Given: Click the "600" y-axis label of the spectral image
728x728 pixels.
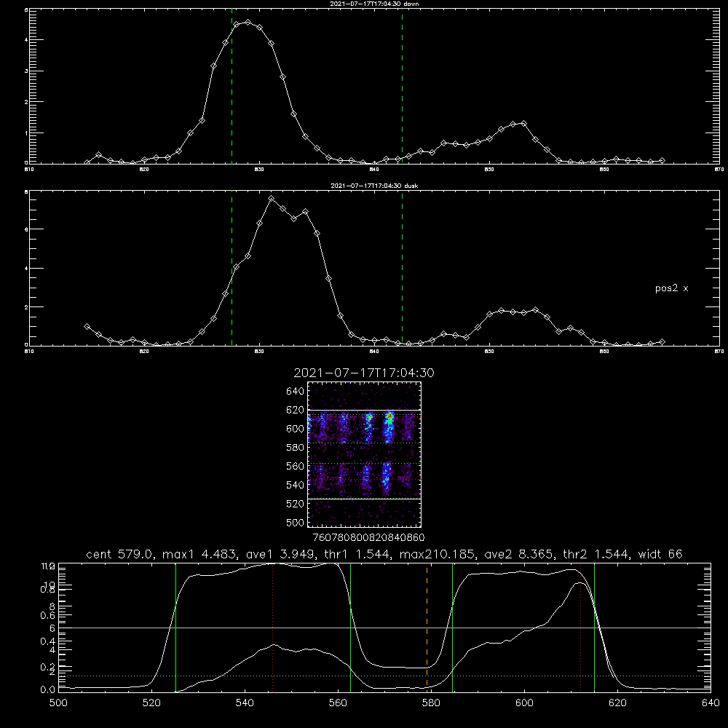Looking at the screenshot, I should (296, 429).
